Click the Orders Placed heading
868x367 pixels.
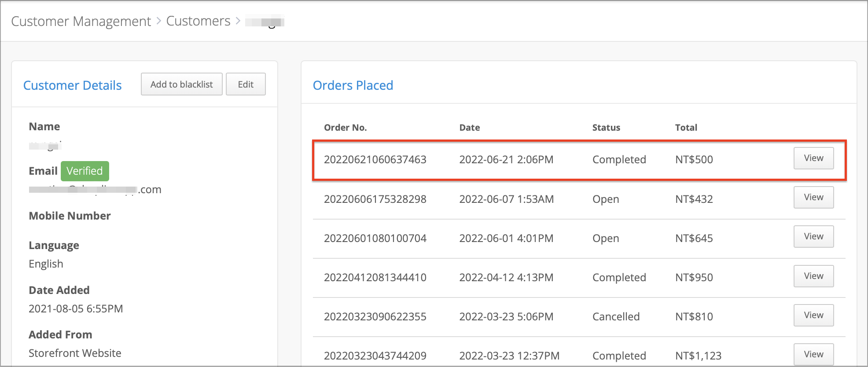coord(353,85)
